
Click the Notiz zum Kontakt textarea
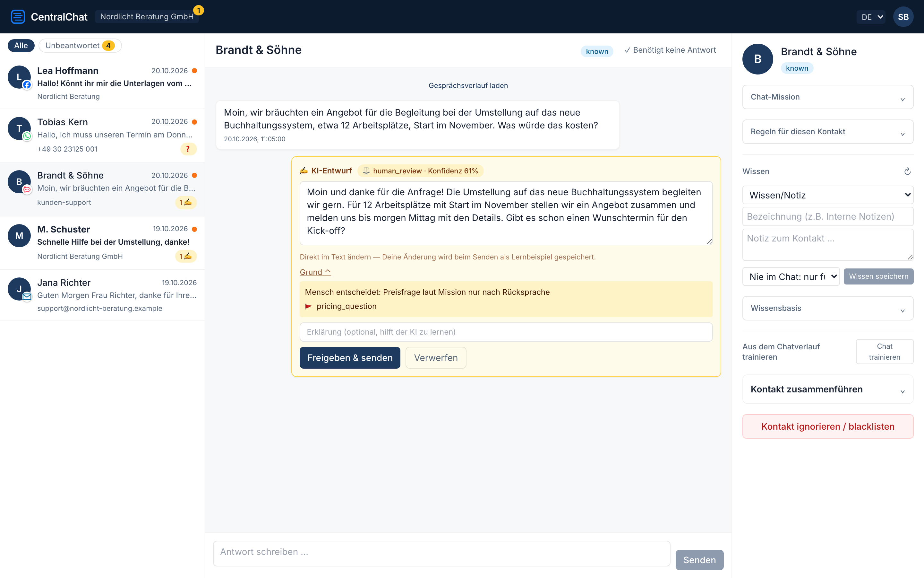coord(827,245)
